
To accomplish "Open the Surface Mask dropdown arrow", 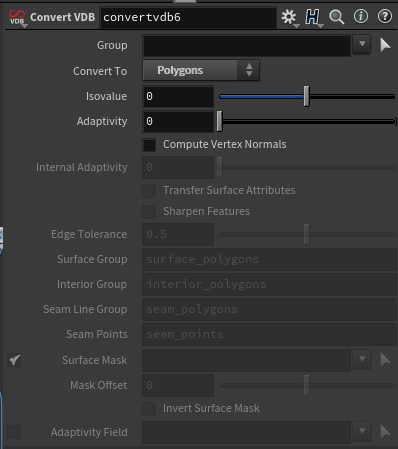I will (362, 359).
